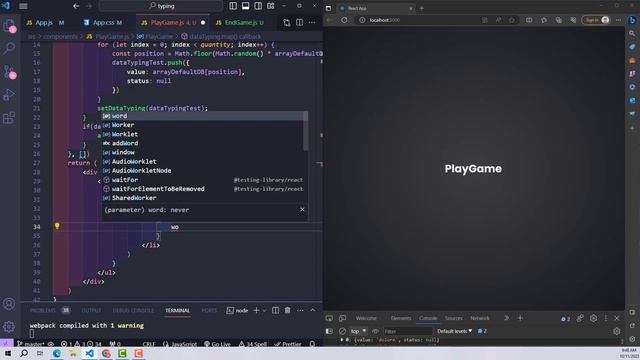Open the Search view in the activity bar
This screenshot has height=360, width=640.
click(9, 49)
